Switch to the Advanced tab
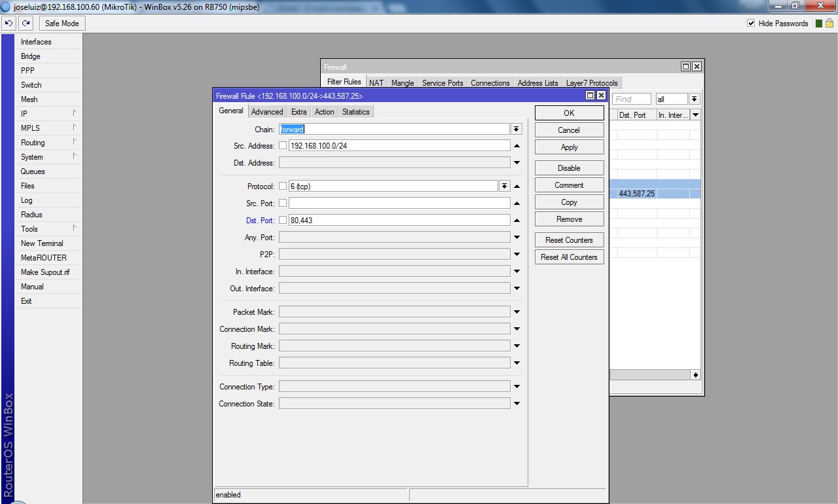This screenshot has width=838, height=504. click(267, 112)
